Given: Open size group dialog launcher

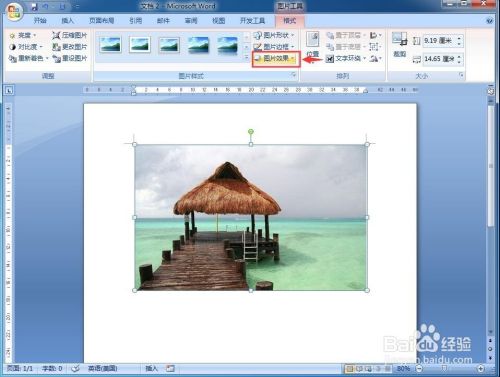Looking at the screenshot, I should point(461,75).
